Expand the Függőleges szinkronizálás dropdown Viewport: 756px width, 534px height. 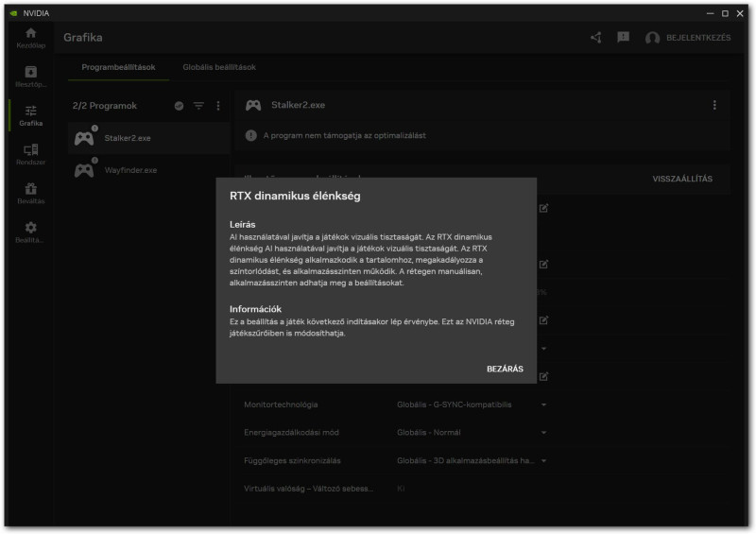point(544,460)
